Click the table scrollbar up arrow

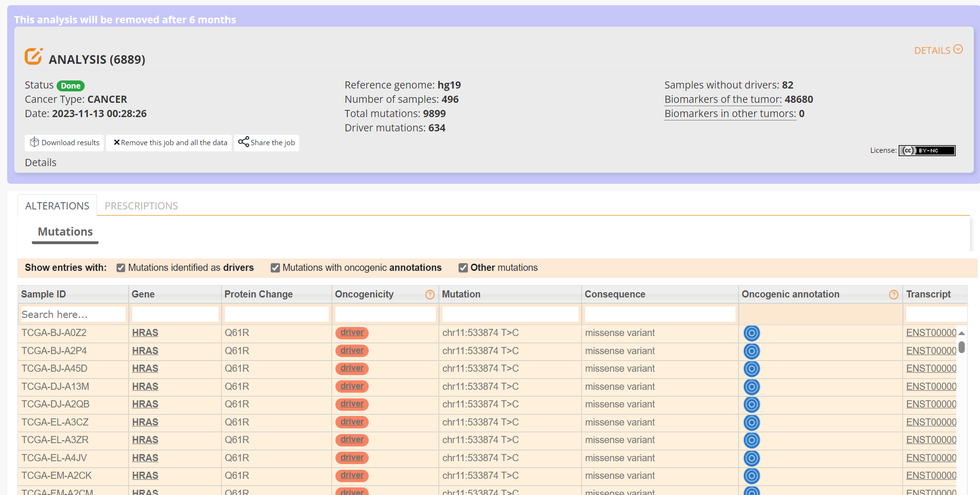961,333
